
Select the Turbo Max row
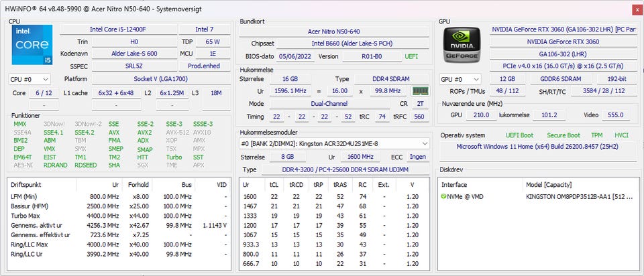[119, 216]
